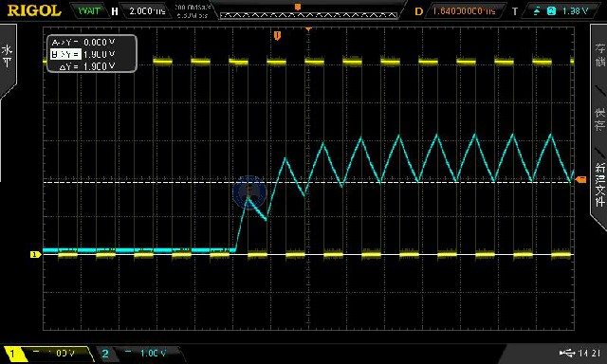The width and height of the screenshot is (607, 364).
Task: Click the orange T trigger position marker
Action: (277, 36)
